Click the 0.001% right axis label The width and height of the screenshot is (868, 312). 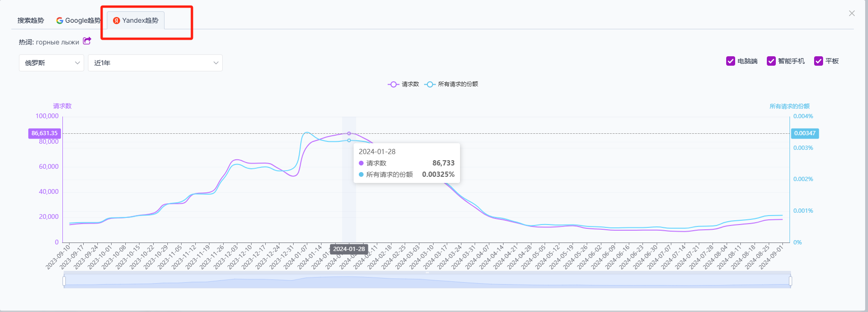coord(803,211)
